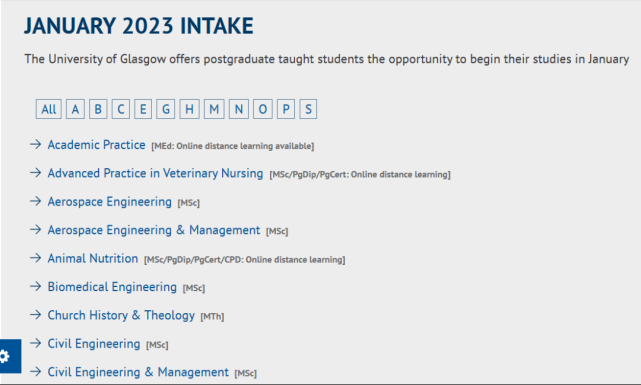Open Advanced Practice in Veterinary Nursing
Viewport: 641px width, 385px height.
tap(155, 173)
